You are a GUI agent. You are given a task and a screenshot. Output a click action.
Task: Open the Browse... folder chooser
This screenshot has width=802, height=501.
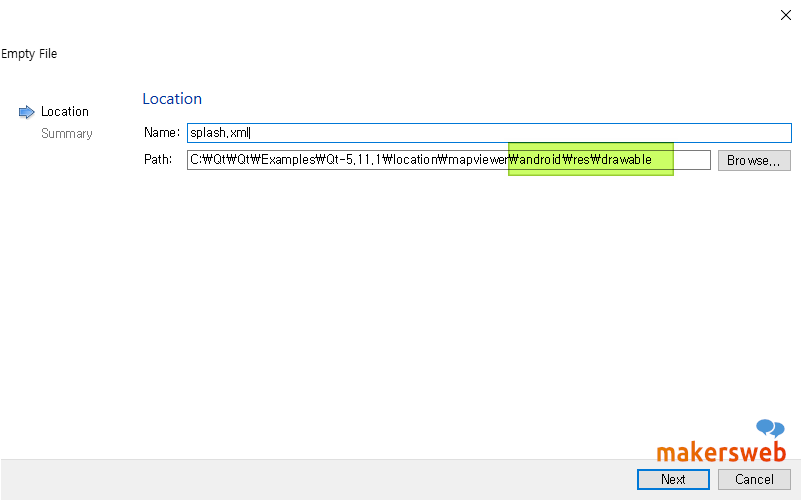pyautogui.click(x=754, y=160)
